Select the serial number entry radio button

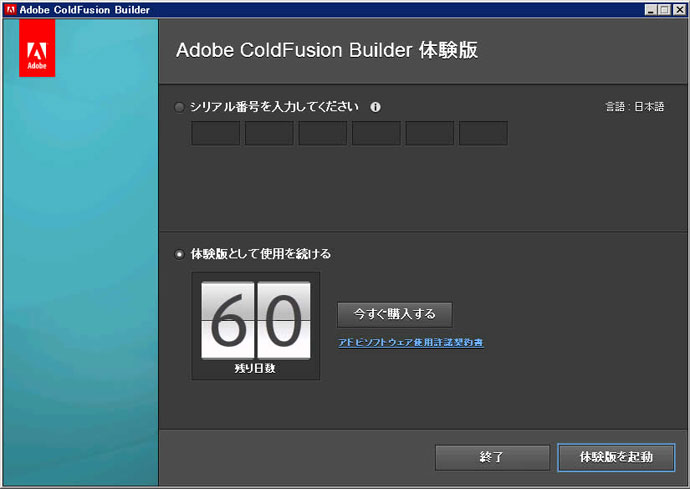tap(179, 107)
